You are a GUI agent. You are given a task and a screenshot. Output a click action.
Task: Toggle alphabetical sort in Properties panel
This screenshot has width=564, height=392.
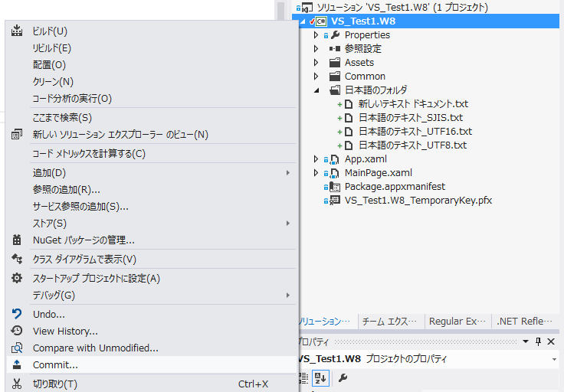pos(320,378)
